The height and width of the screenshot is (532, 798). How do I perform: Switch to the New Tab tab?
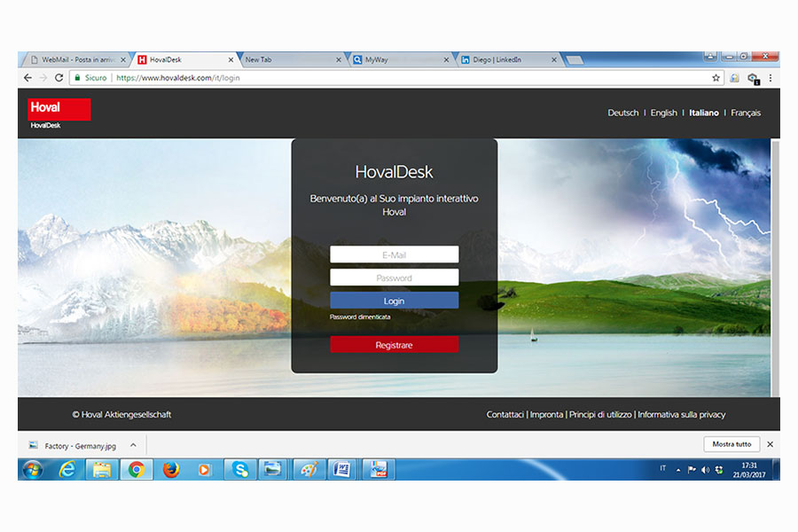coord(292,59)
